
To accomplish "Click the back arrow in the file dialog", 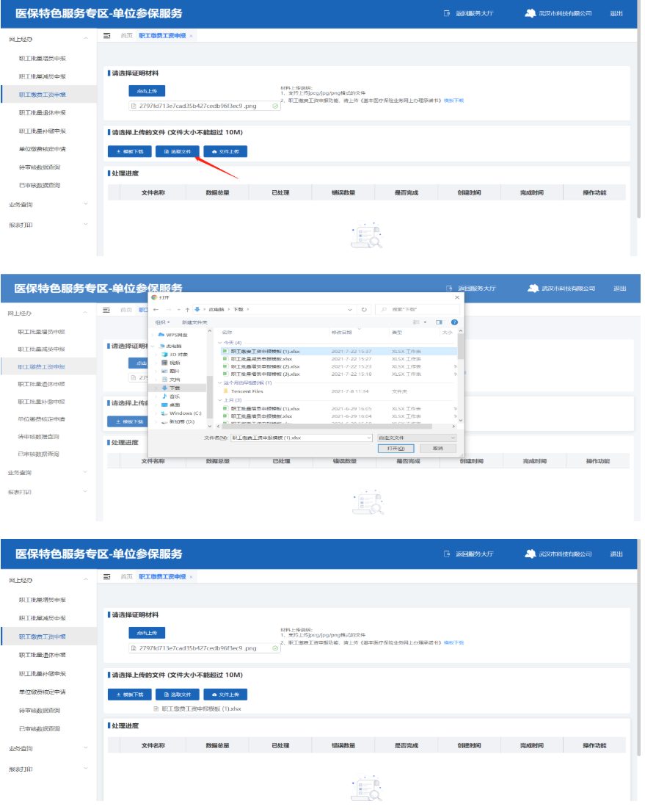I will click(x=156, y=310).
